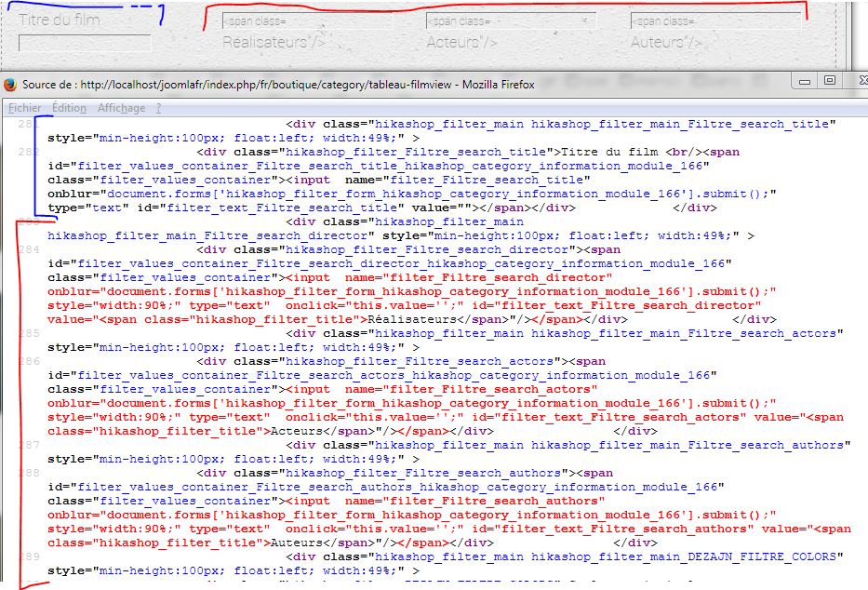Click 'name="filter_Filtre_search_director"' attribute in source
This screenshot has width=868, height=590.
click(x=479, y=277)
